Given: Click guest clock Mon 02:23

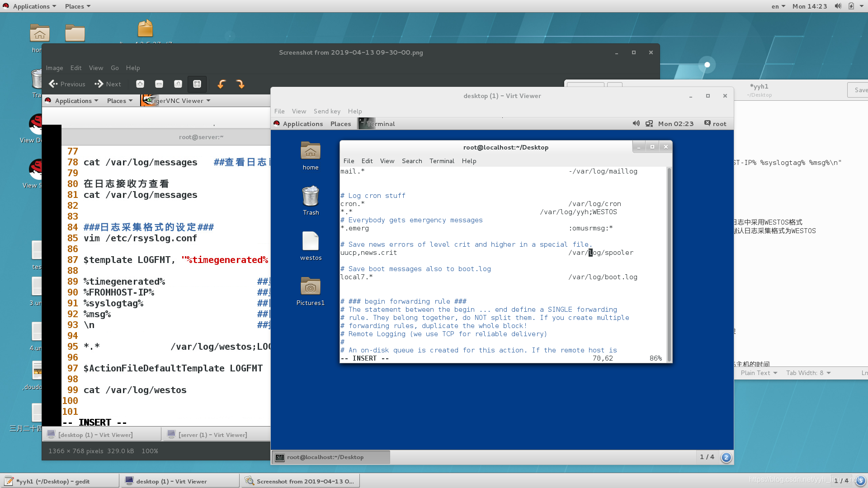Looking at the screenshot, I should [x=675, y=124].
